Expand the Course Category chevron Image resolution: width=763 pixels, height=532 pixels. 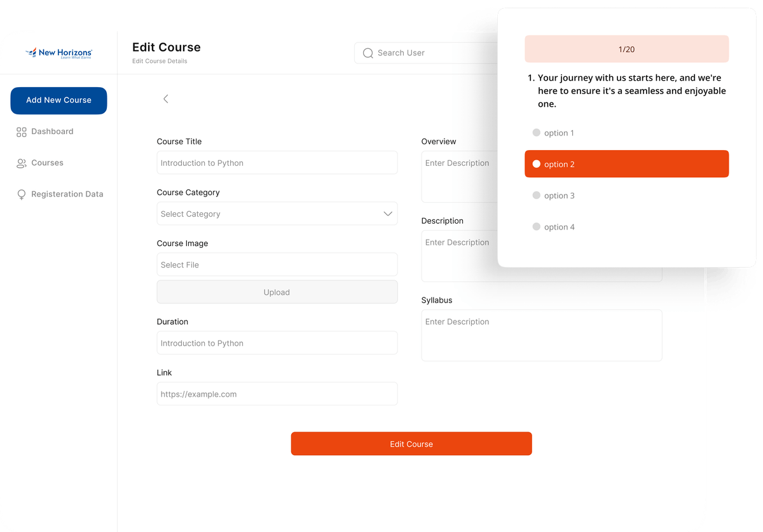coord(388,214)
